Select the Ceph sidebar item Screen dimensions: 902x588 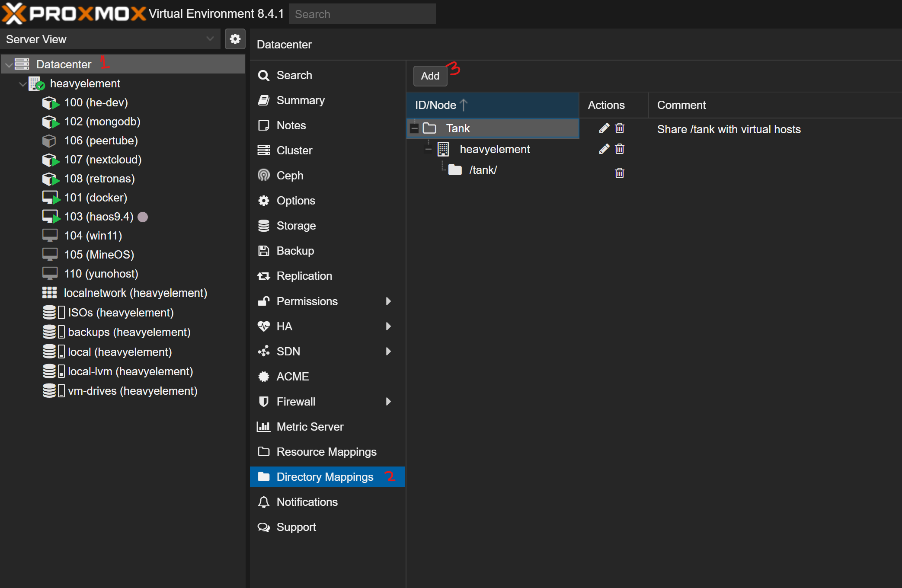coord(290,175)
